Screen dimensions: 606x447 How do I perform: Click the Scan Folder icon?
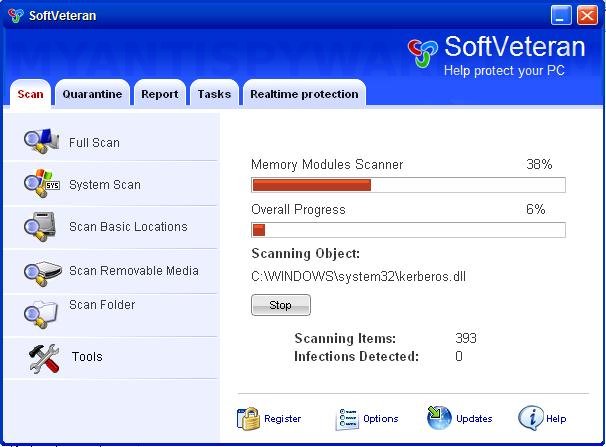coord(41,313)
